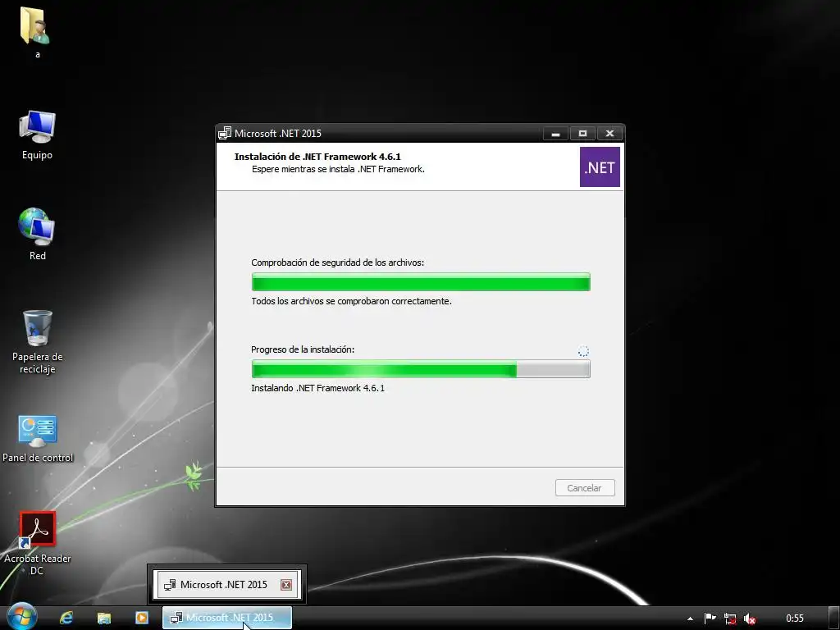This screenshot has height=630, width=840.
Task: Select the Red network desktop icon
Action: pyautogui.click(x=37, y=234)
